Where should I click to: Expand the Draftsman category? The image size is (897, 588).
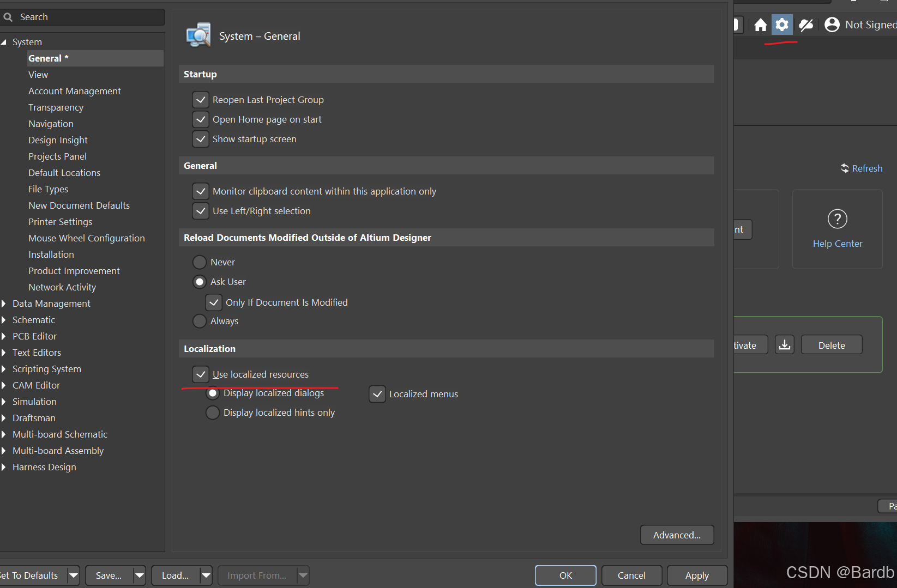[x=4, y=418]
